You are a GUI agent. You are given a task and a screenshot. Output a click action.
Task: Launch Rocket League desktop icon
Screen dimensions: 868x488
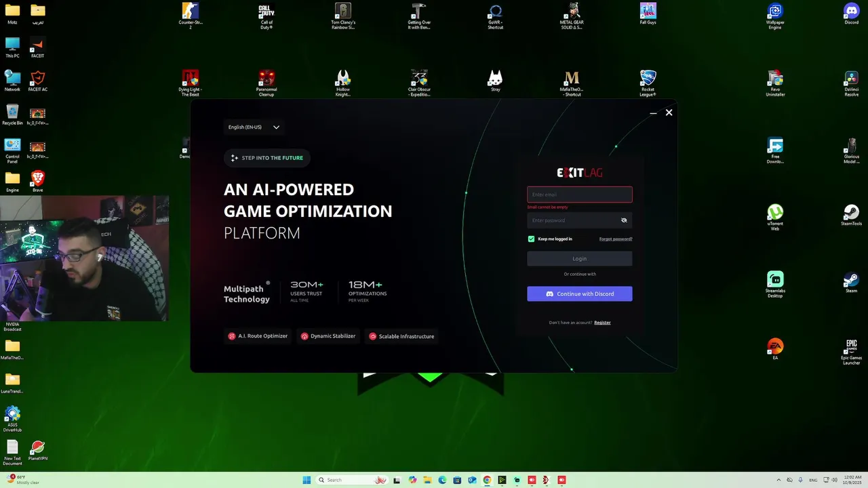[648, 83]
